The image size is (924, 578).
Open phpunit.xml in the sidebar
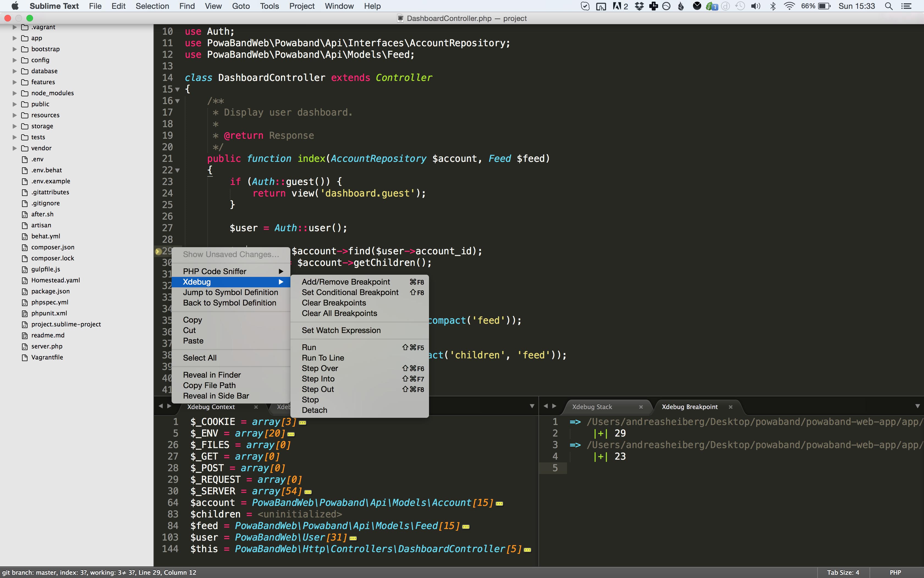coord(49,313)
